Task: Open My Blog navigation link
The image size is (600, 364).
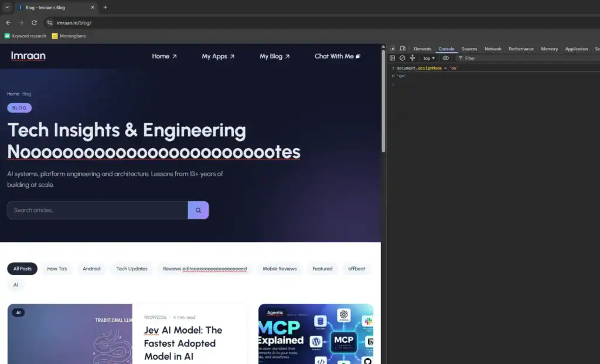Action: tap(274, 56)
